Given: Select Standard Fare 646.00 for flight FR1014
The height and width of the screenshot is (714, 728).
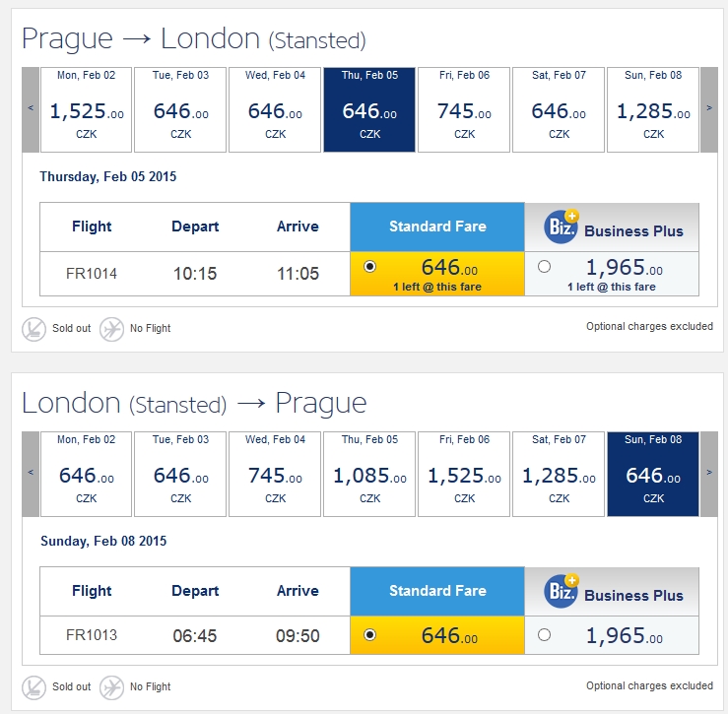Looking at the screenshot, I should [x=370, y=267].
